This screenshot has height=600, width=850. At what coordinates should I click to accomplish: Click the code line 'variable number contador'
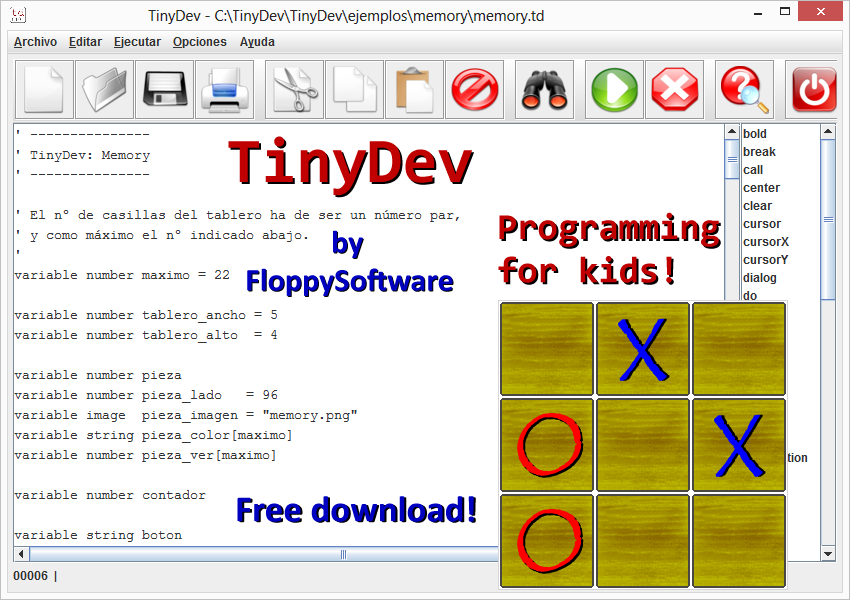(110, 495)
